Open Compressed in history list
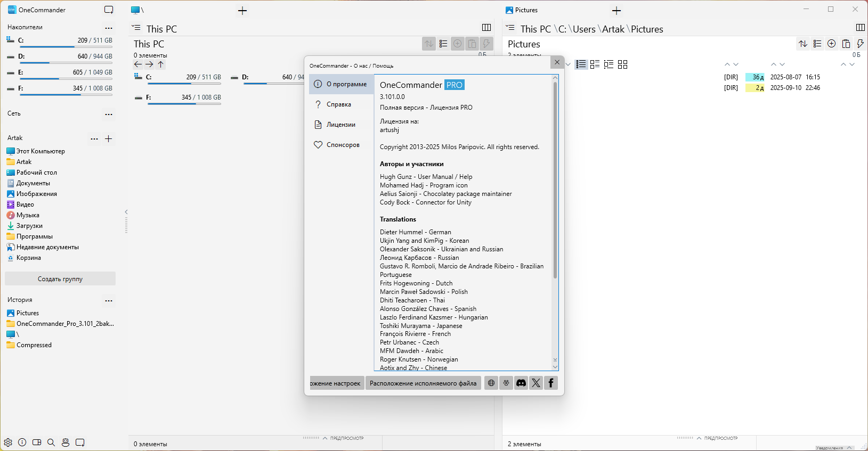 (x=34, y=345)
